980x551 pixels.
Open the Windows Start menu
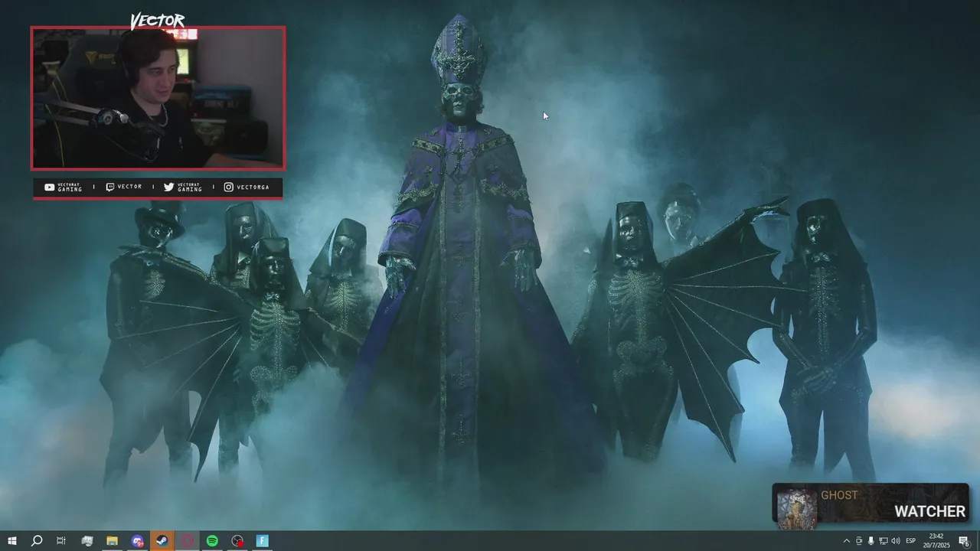pyautogui.click(x=12, y=541)
